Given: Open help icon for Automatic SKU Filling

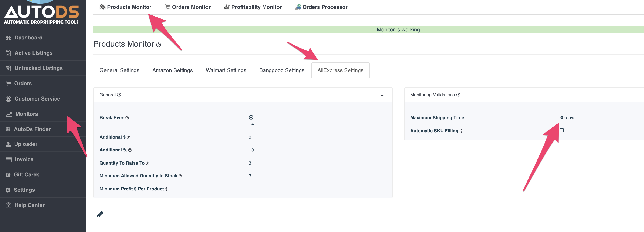Looking at the screenshot, I should coord(461,131).
